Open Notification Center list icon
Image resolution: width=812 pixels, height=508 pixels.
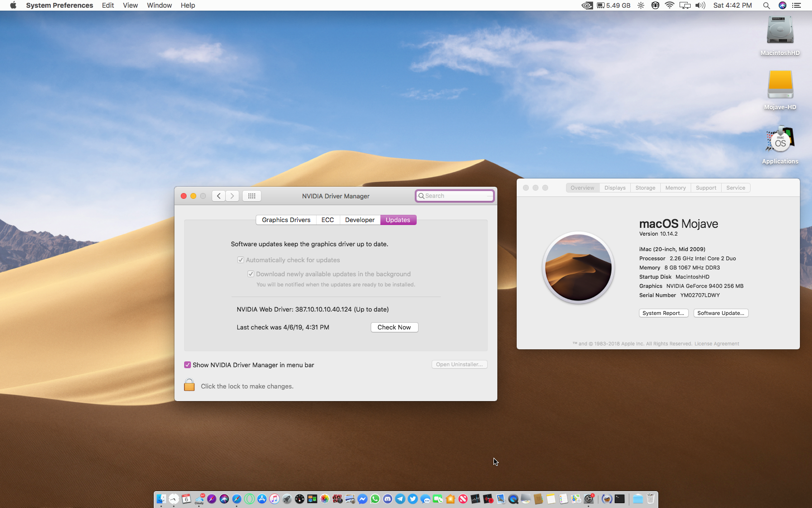coord(797,5)
